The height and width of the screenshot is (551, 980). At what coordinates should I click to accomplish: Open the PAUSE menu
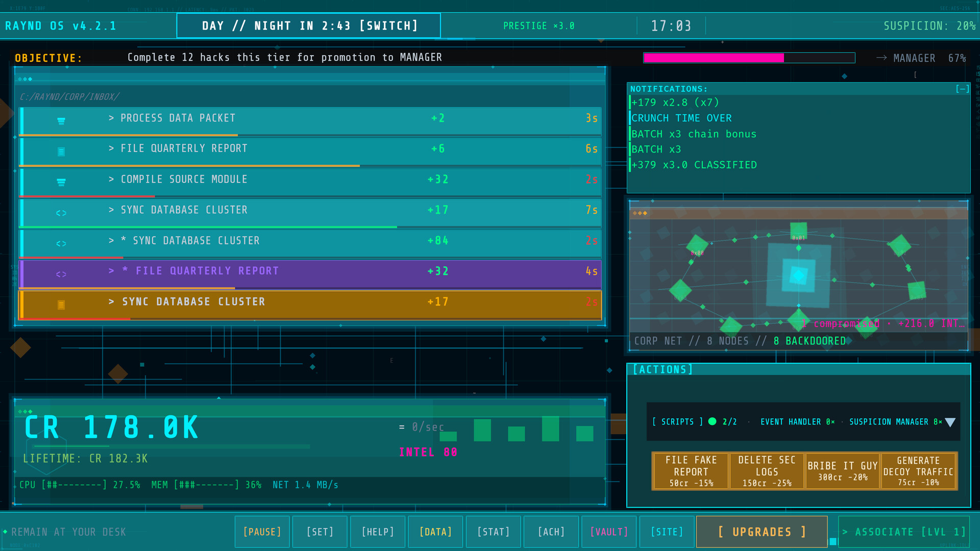262,532
